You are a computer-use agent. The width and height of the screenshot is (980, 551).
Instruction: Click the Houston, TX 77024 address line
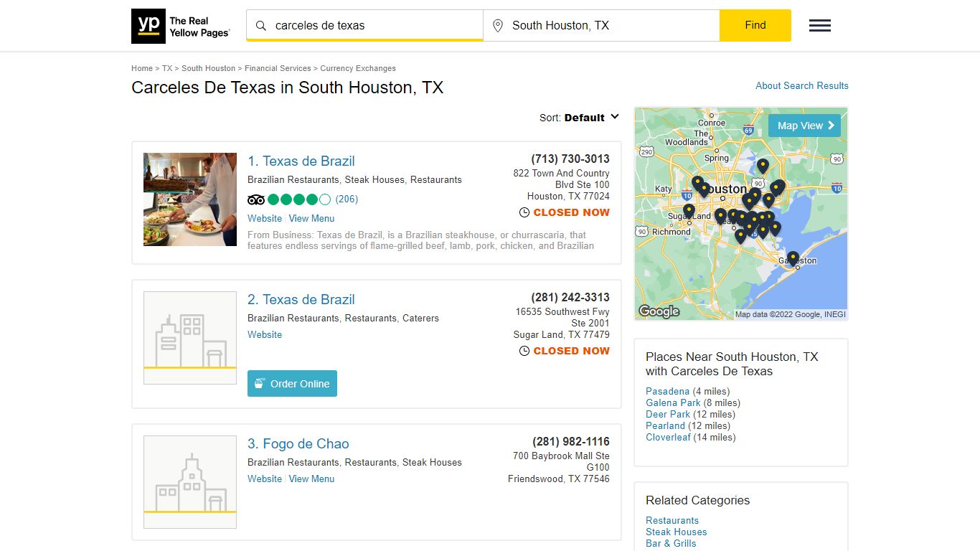tap(568, 196)
